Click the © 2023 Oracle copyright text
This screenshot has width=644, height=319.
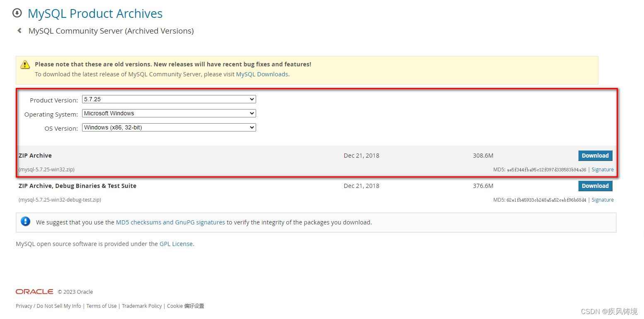tap(75, 292)
